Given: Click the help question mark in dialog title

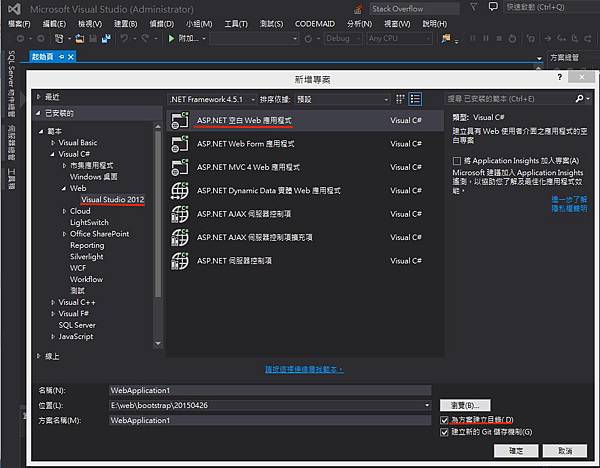Looking at the screenshot, I should 559,77.
